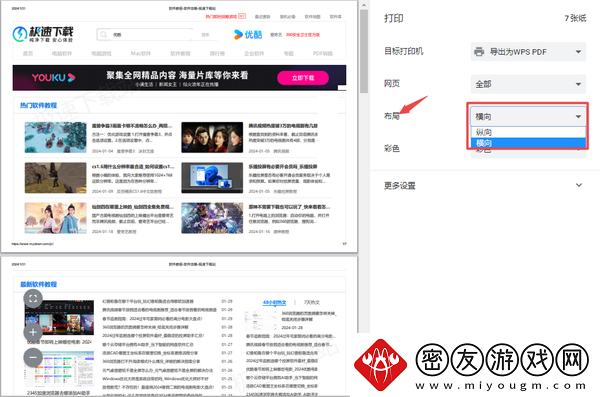The width and height of the screenshot is (600, 397).
Task: Click the search input field in the preview page
Action: (145, 34)
